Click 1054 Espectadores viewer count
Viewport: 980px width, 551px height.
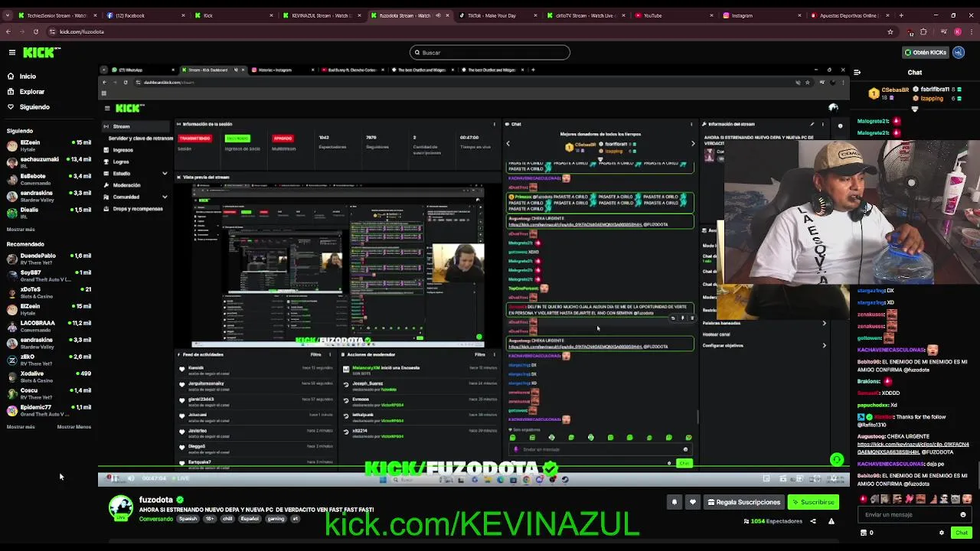coord(773,521)
